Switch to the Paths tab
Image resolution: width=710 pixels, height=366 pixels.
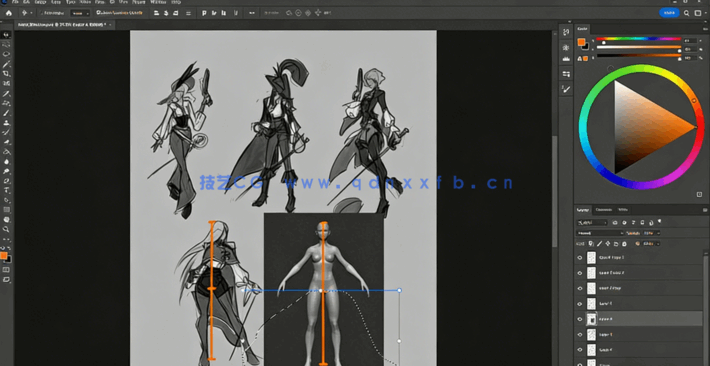(623, 210)
